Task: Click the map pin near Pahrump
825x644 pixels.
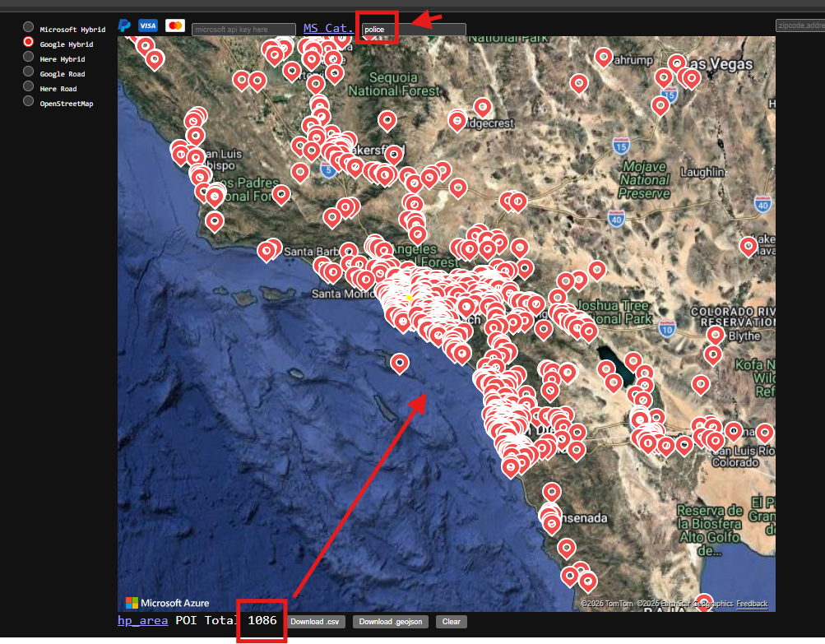Action: 604,56
